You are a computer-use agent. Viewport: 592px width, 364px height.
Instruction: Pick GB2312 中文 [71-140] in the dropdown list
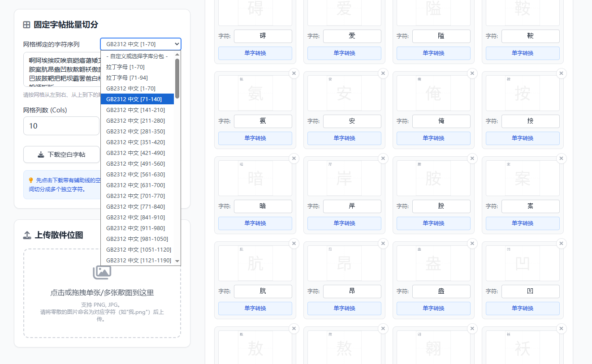pos(137,99)
